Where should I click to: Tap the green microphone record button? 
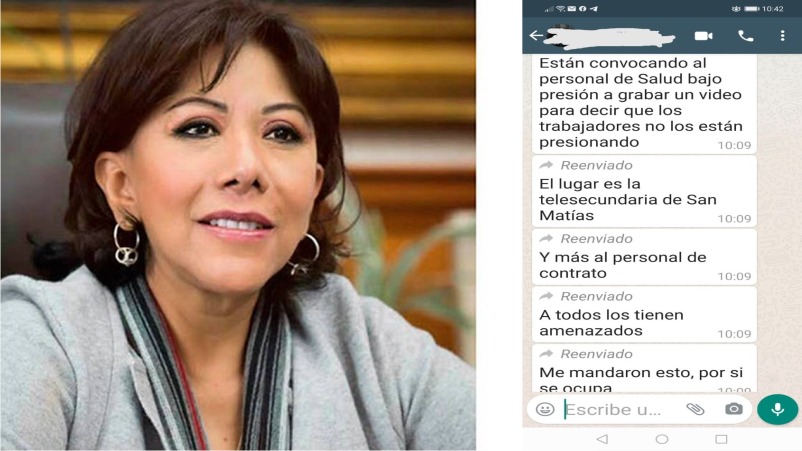pyautogui.click(x=777, y=409)
